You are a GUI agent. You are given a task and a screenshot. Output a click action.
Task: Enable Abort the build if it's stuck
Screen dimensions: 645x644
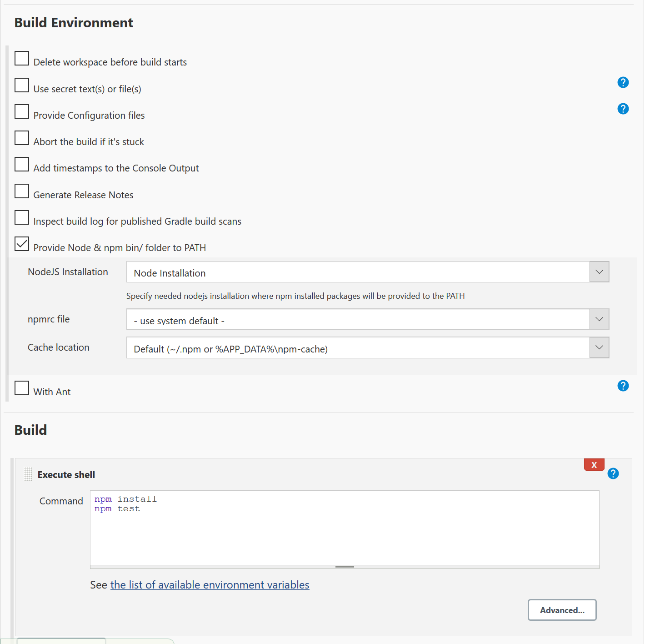22,138
